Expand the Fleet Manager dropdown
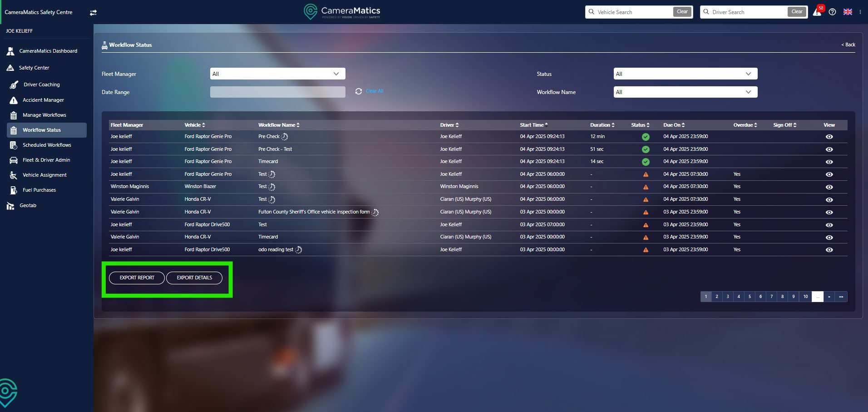Image resolution: width=868 pixels, height=412 pixels. coord(277,74)
